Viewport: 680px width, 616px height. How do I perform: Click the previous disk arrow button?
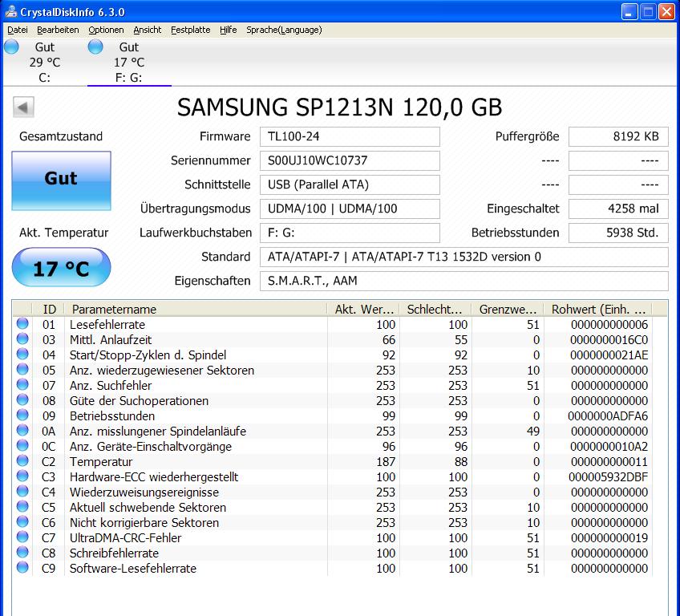coord(23,107)
